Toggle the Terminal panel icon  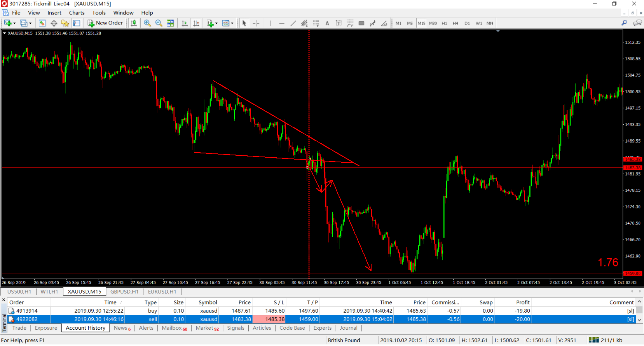click(77, 23)
